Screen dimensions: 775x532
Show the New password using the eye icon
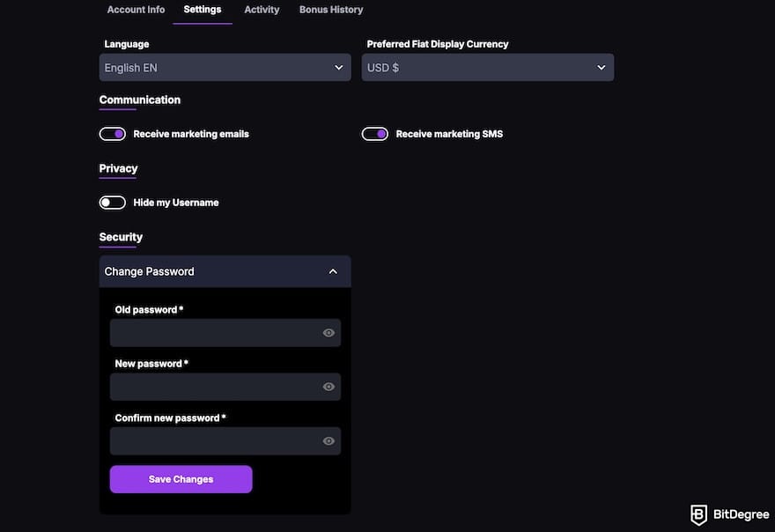[x=328, y=386]
